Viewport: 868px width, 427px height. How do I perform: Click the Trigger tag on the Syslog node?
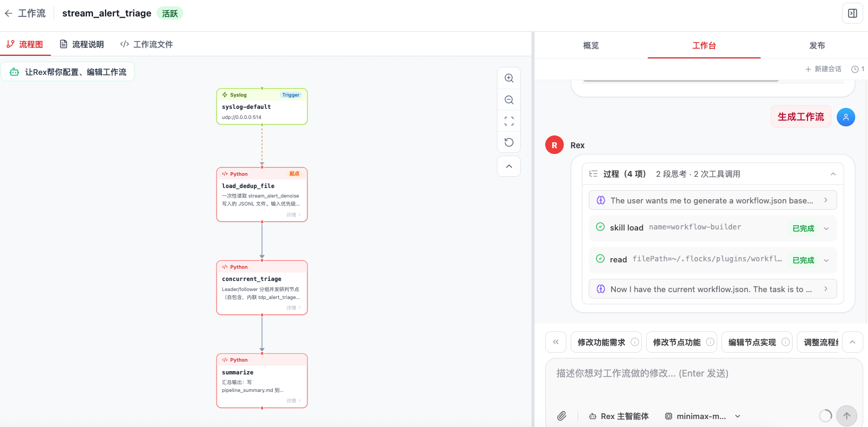click(291, 95)
